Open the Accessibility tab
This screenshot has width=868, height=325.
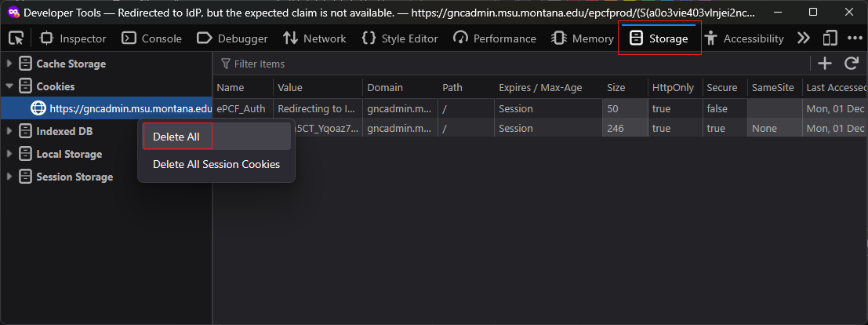(743, 38)
